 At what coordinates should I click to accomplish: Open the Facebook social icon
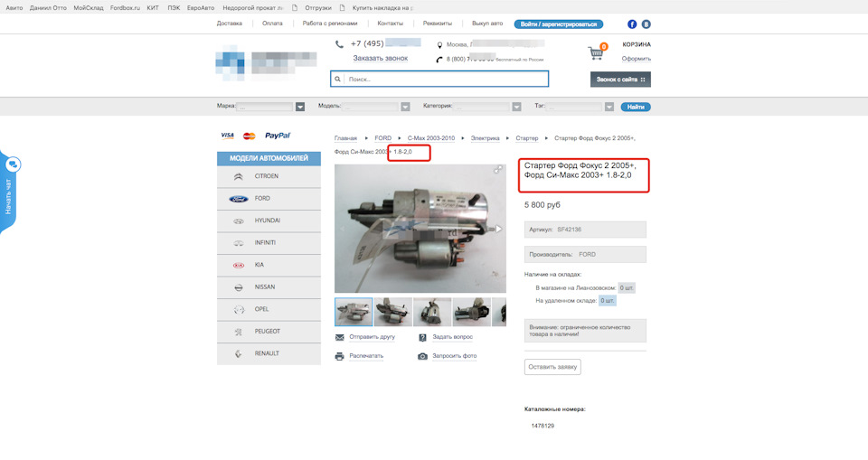[x=632, y=24]
